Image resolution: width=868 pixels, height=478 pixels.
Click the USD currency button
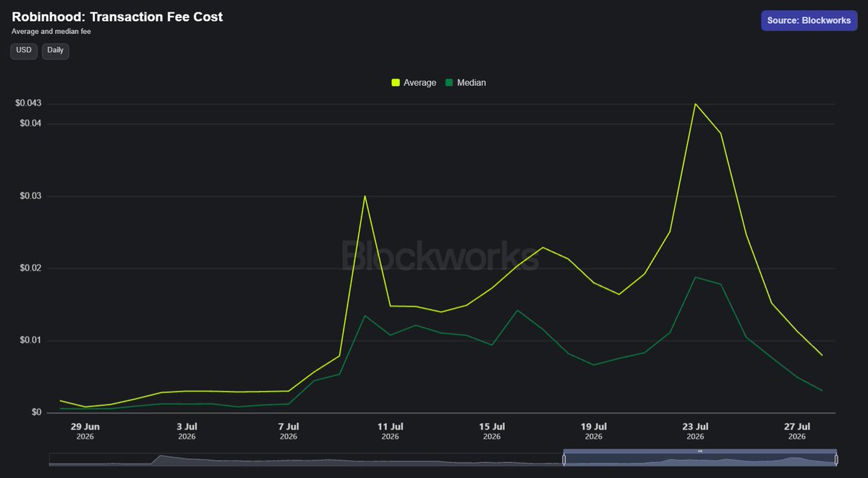click(x=24, y=51)
